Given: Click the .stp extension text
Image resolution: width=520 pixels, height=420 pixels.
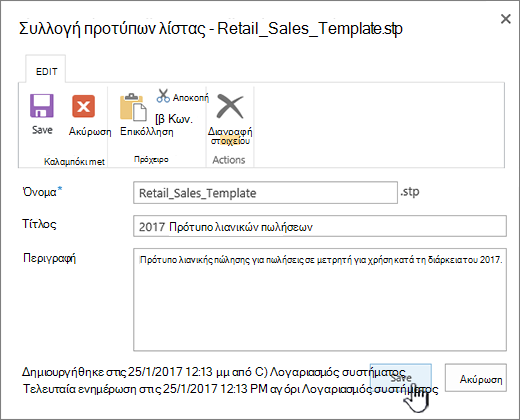Looking at the screenshot, I should [410, 192].
